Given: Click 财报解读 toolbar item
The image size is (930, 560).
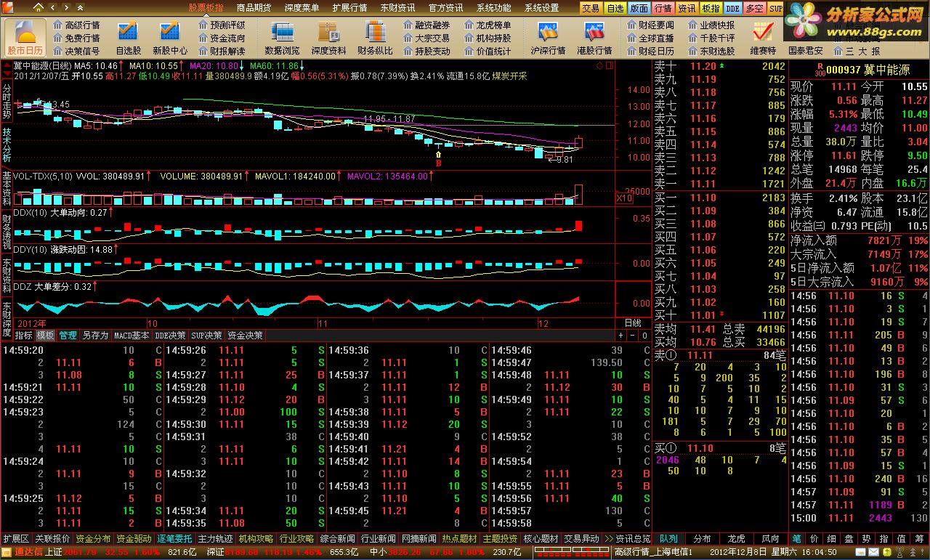Looking at the screenshot, I should (222, 51).
